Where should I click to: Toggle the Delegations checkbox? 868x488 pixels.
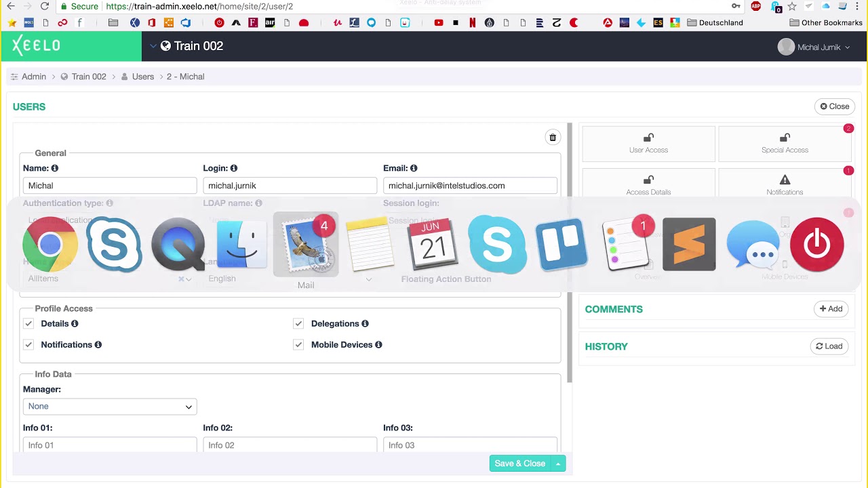click(x=298, y=324)
